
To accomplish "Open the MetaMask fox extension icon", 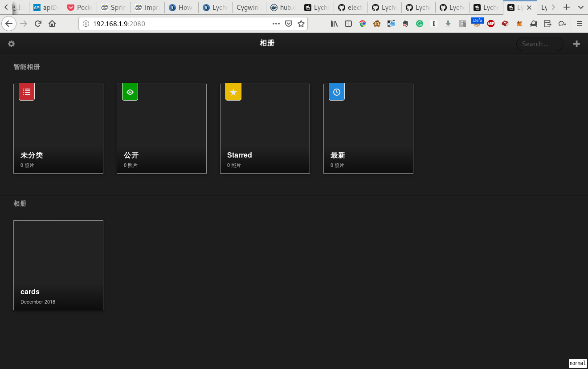I will 519,24.
